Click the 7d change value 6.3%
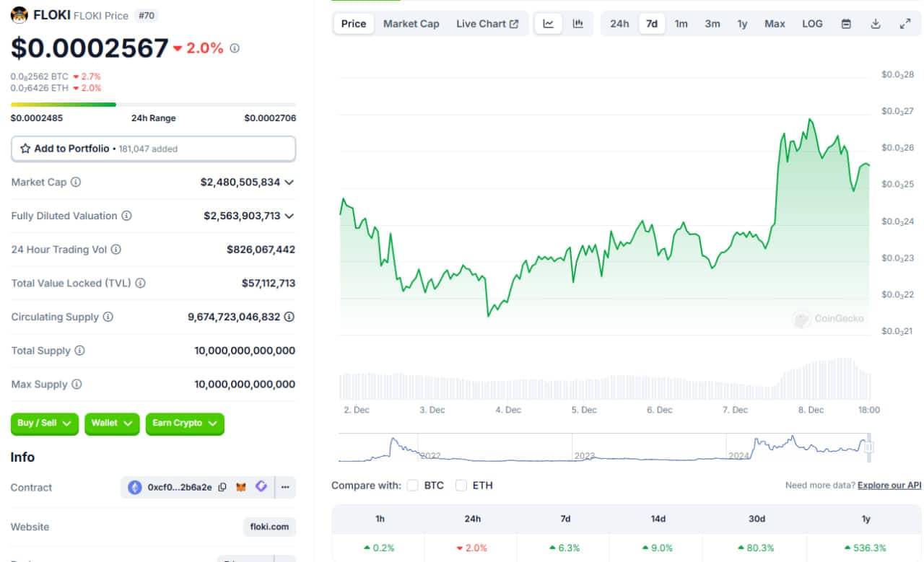This screenshot has width=924, height=562. 563,548
